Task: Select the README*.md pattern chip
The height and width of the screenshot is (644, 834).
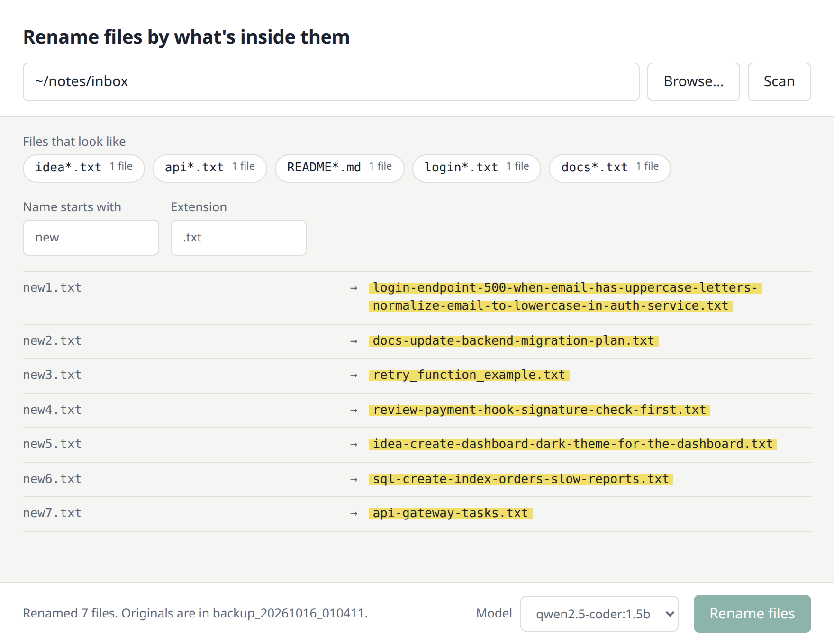Action: 340,168
